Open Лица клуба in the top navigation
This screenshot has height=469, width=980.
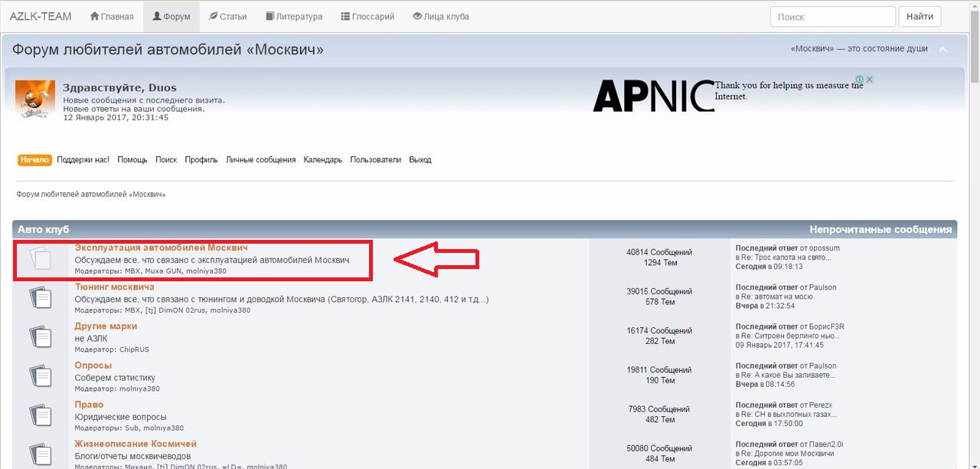pos(440,16)
